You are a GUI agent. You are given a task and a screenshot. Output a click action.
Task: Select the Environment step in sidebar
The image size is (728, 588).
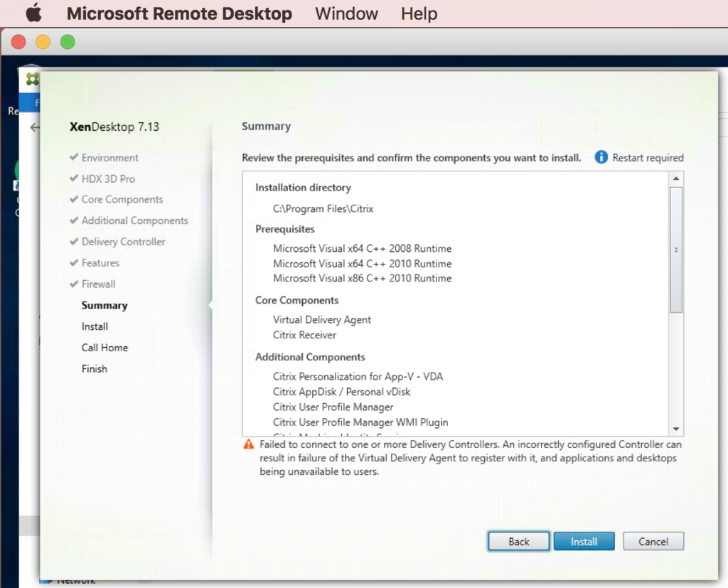tap(110, 158)
